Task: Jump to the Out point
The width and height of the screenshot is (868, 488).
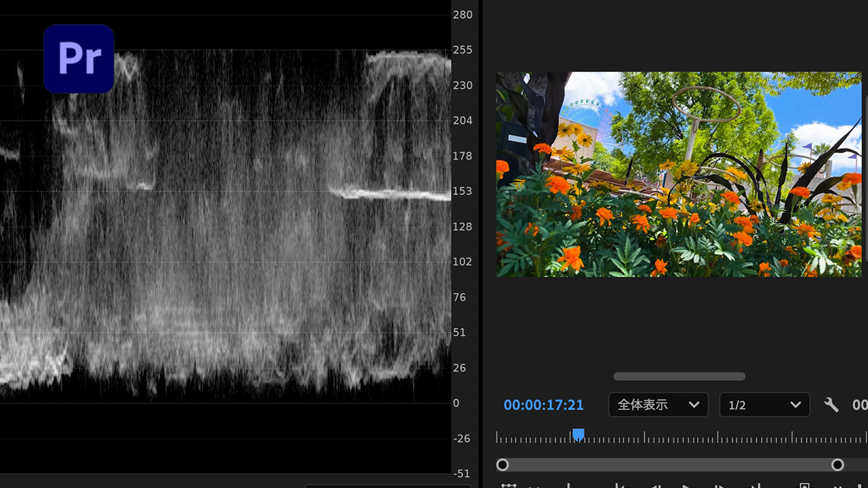Action: tap(755, 485)
